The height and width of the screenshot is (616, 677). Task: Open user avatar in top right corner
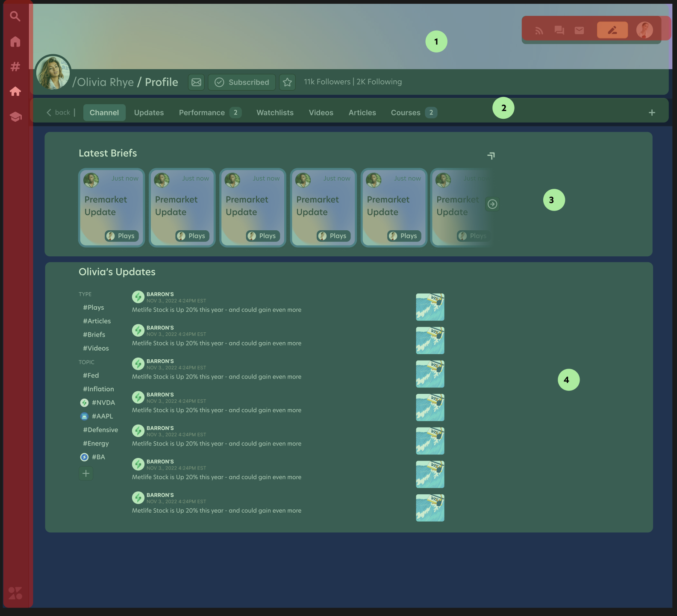[645, 30]
